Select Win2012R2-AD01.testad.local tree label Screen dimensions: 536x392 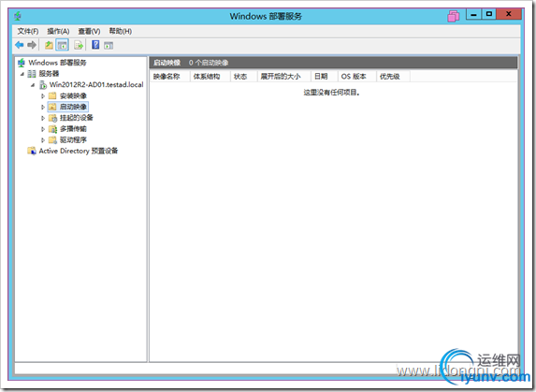tap(96, 84)
